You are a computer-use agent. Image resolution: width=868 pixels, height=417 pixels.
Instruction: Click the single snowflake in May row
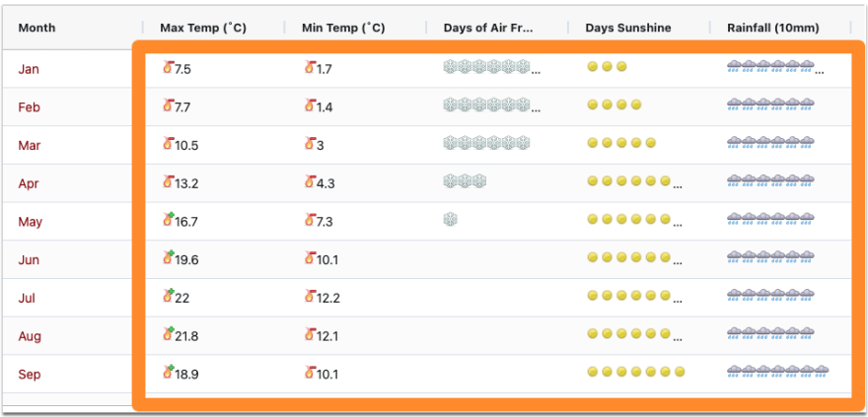point(451,220)
